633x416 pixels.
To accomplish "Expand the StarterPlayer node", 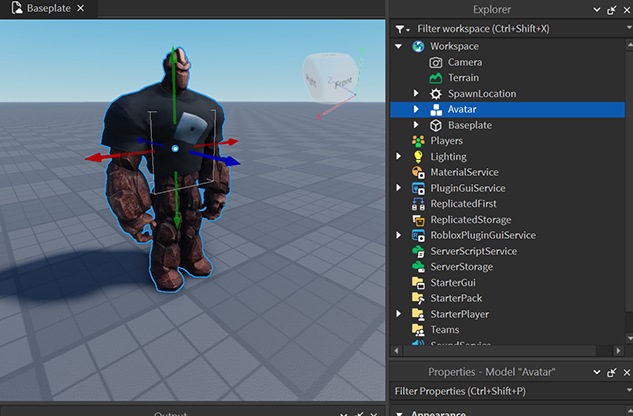I will click(399, 314).
